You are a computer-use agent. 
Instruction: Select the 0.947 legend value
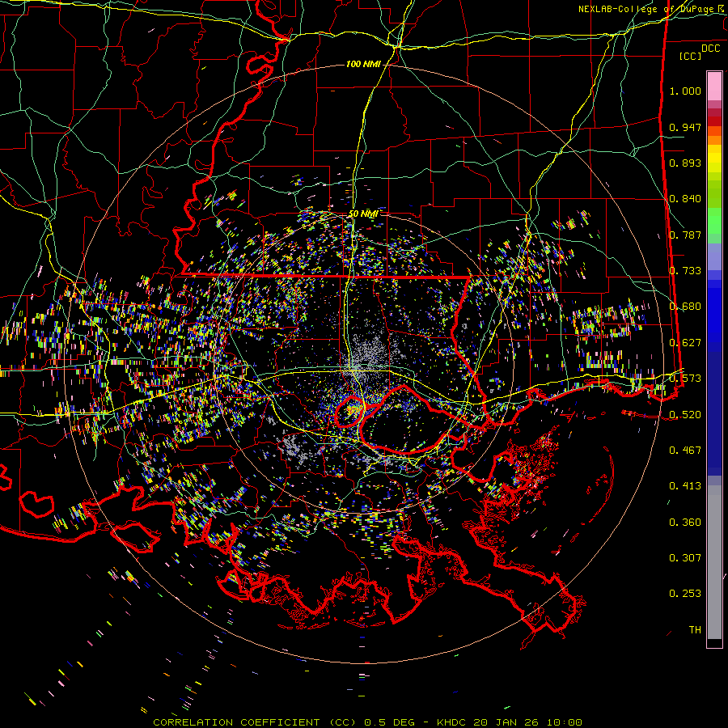click(685, 127)
